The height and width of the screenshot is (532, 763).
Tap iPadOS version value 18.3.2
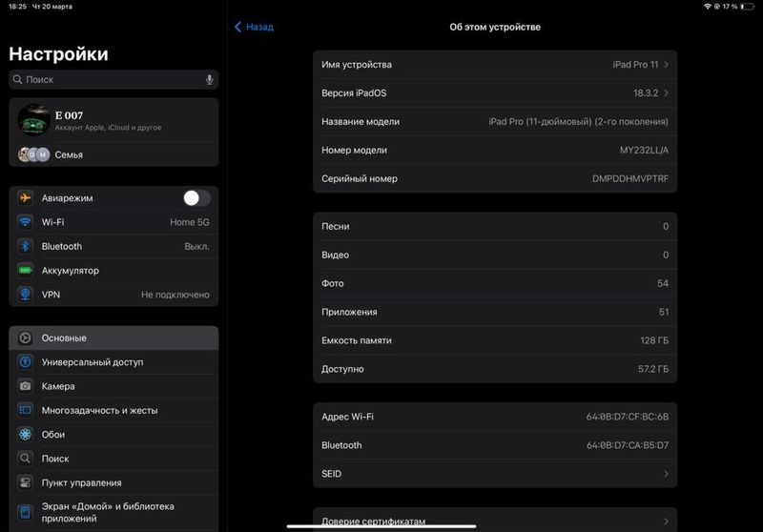coord(646,92)
